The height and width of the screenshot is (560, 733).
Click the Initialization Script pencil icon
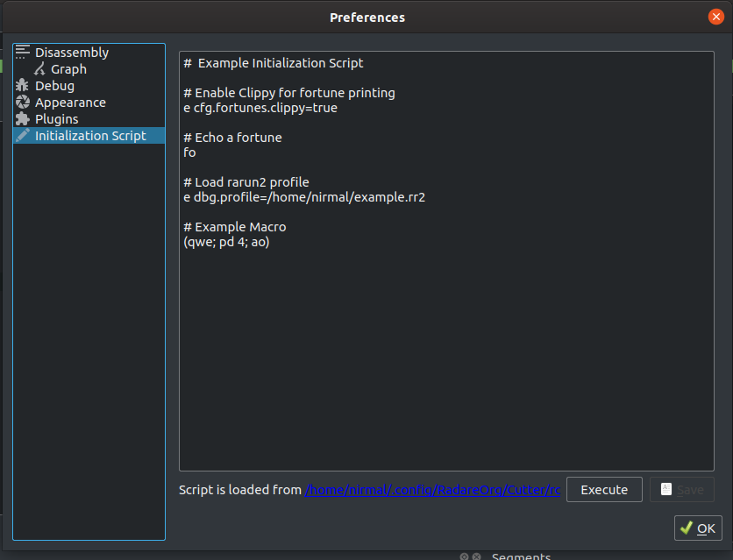[x=23, y=135]
